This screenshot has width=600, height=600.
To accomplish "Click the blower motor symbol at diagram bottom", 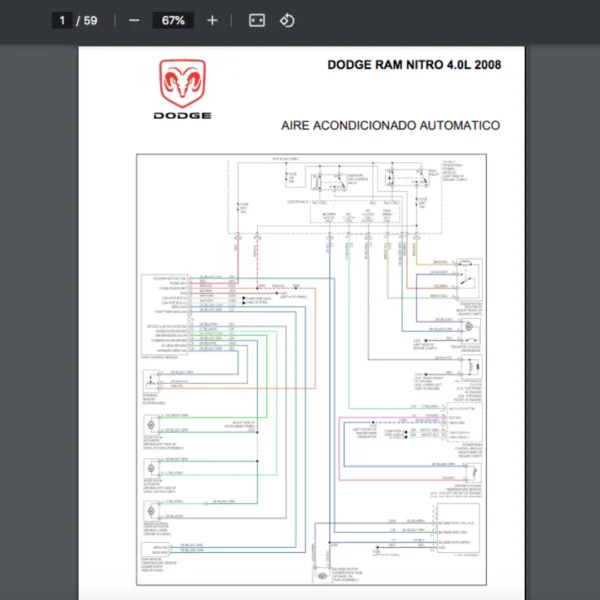I will click(319, 577).
